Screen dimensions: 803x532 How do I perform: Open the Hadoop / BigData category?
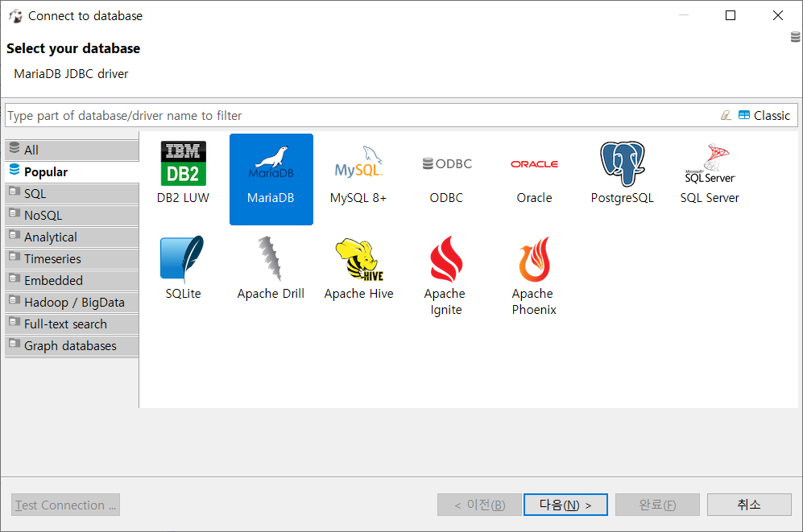pyautogui.click(x=72, y=303)
